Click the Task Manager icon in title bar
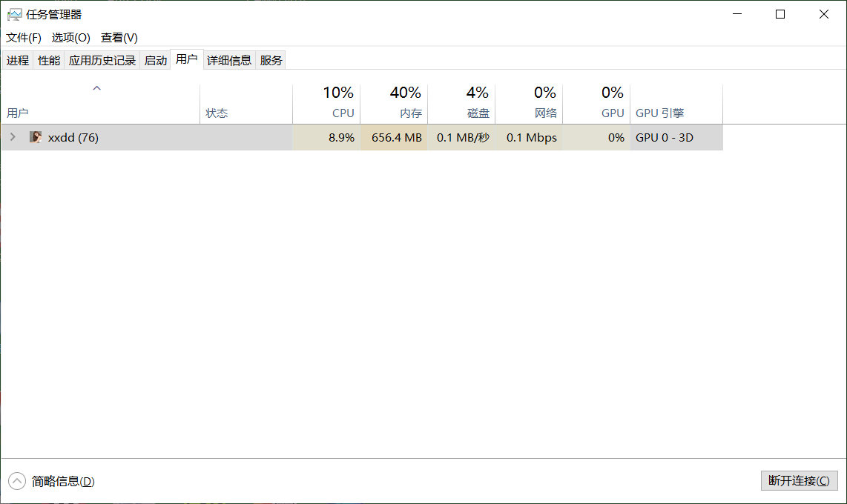Screen dimensions: 847x504 (x=13, y=13)
